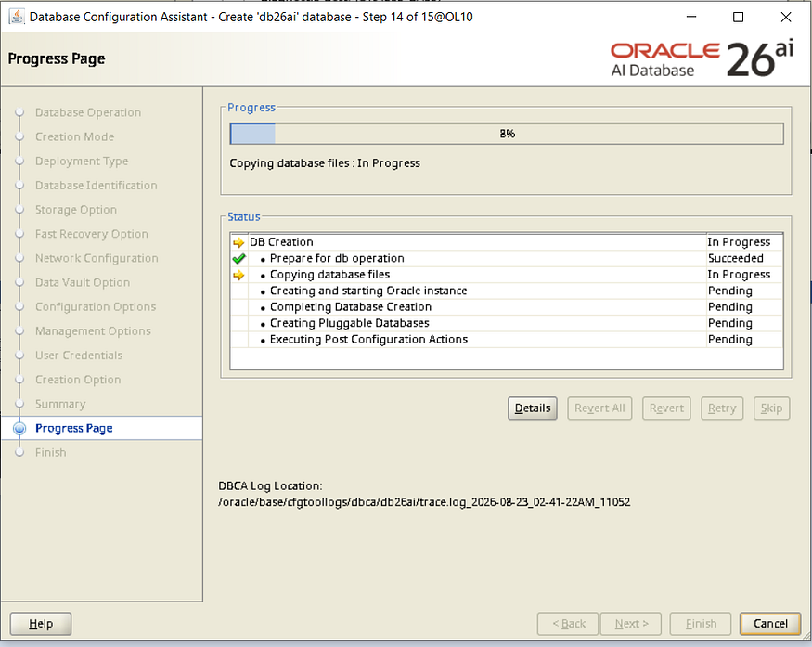
Task: Select Creation Mode step in sidebar
Action: tap(74, 136)
